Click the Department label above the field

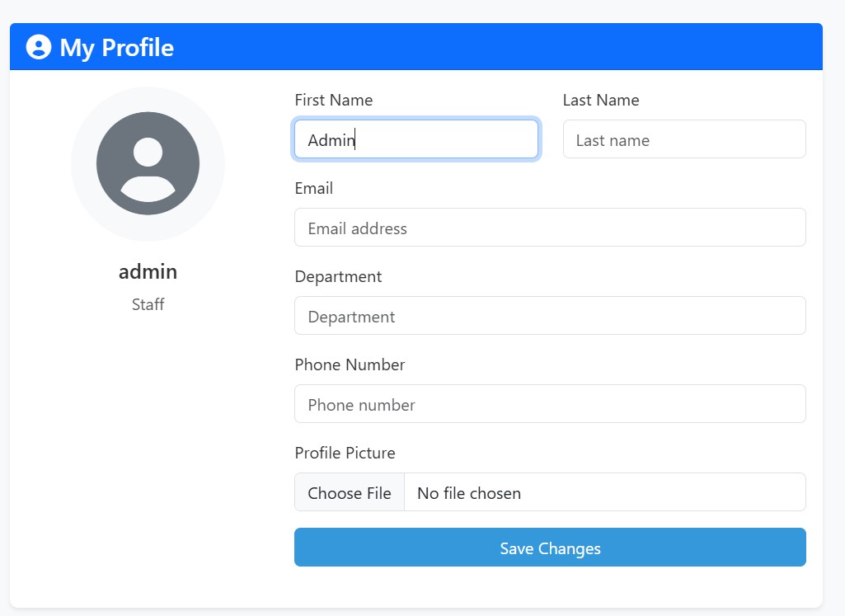click(x=338, y=277)
